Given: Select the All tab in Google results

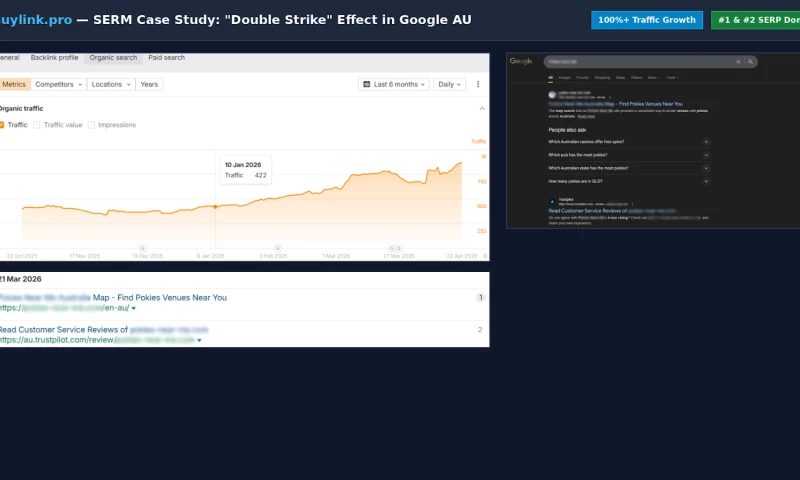Looking at the screenshot, I should click(x=551, y=78).
